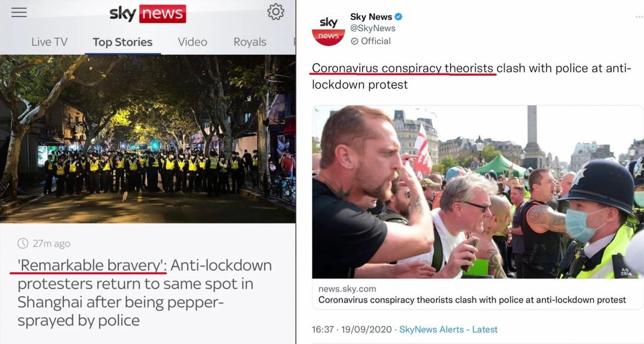This screenshot has height=344, width=644.
Task: Go to the Royals tab
Action: tap(250, 42)
